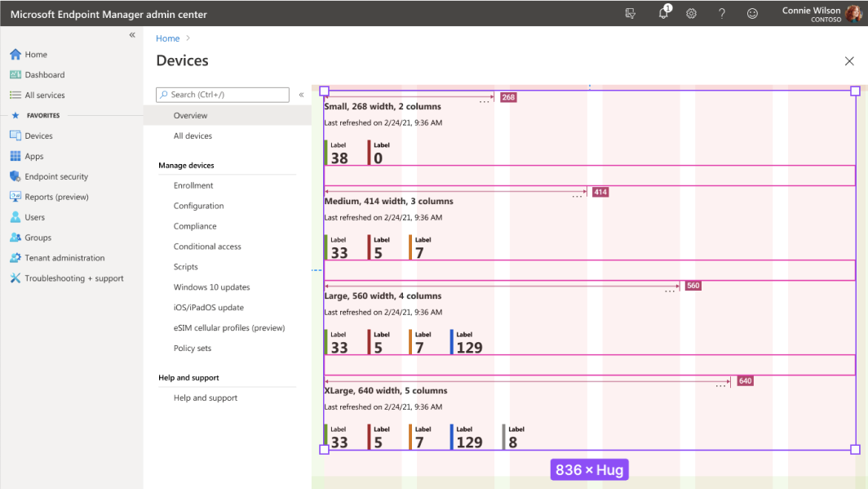Viewport: 868px width, 489px height.
Task: Open Windows 10 updates item
Action: pyautogui.click(x=211, y=287)
